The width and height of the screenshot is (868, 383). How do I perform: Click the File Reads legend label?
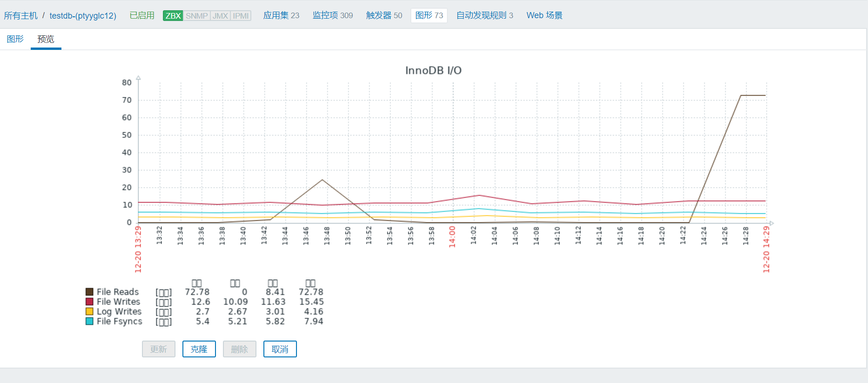[118, 292]
